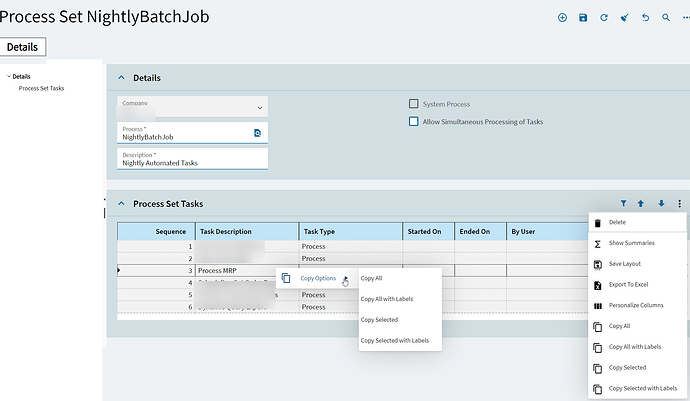
Task: Click the Description input field
Action: [192, 159]
